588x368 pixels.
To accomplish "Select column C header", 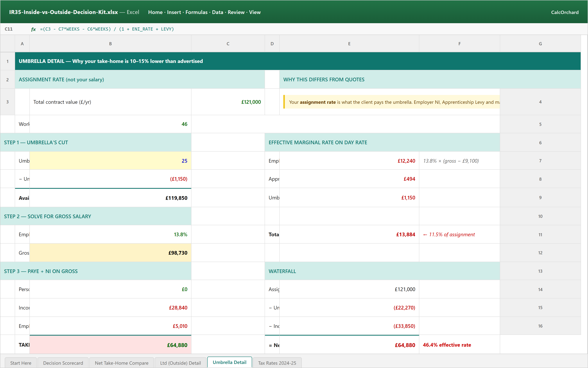I will tap(228, 44).
